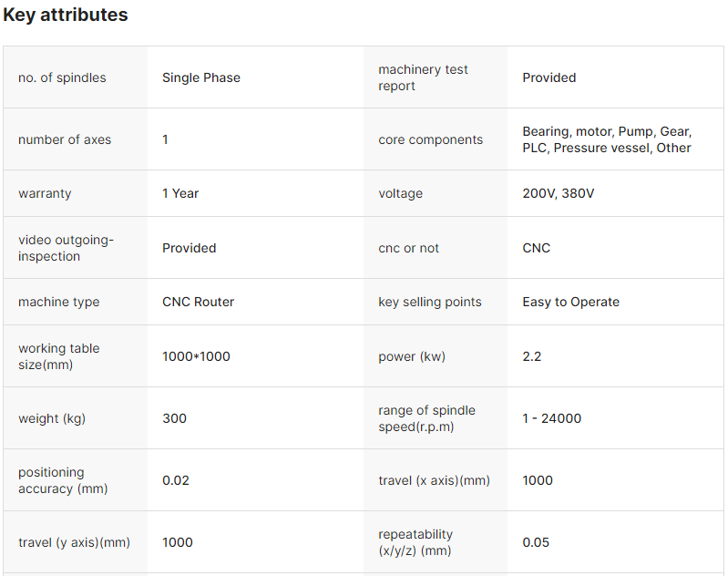The width and height of the screenshot is (728, 576).
Task: Click the Key attributes heading
Action: (66, 15)
